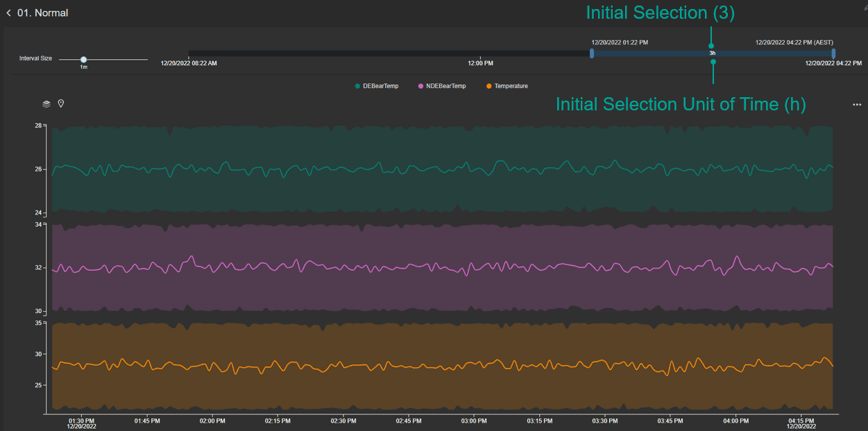Click the pink NDEBearTemp legend dot
The height and width of the screenshot is (431, 868).
pos(420,86)
